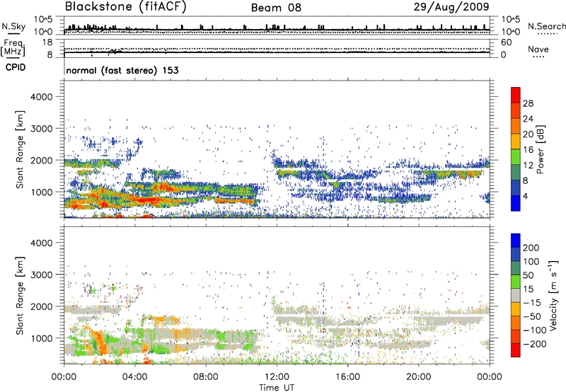Pick the light green Power colorbar segment
The height and width of the screenshot is (392, 566).
point(516,156)
